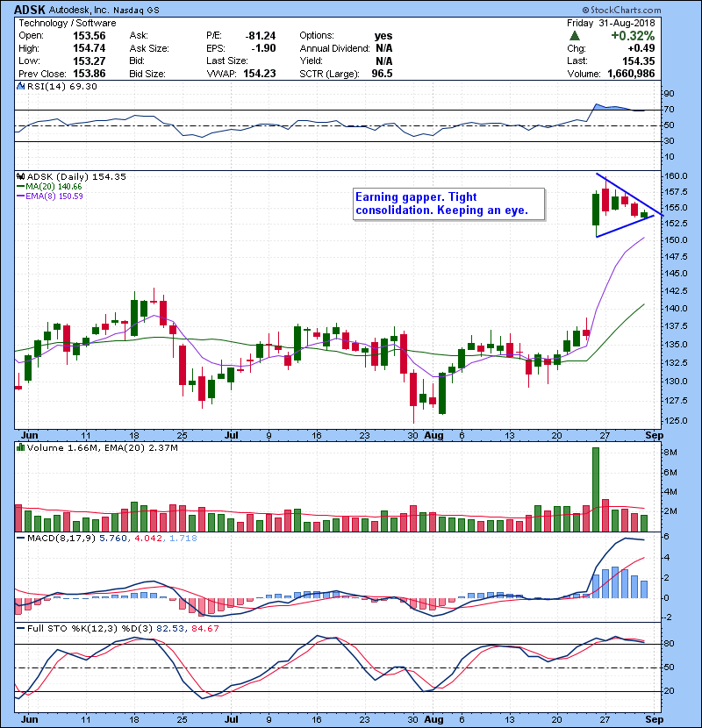702x728 pixels.
Task: Click the Open value 153.56
Action: point(90,36)
